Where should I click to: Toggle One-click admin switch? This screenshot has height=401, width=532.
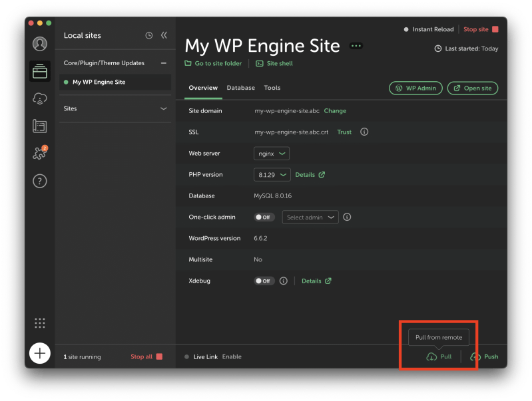[x=264, y=217]
